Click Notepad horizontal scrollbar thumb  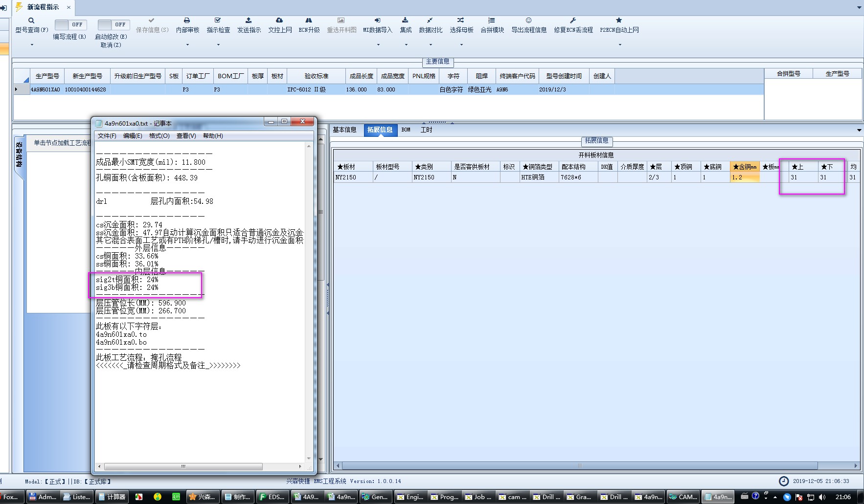coord(183,466)
